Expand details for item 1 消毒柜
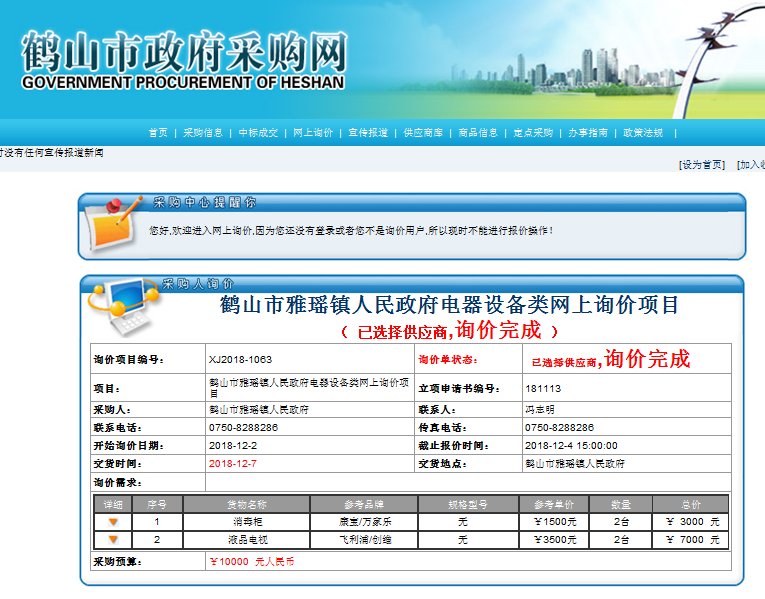The height and width of the screenshot is (599, 765). point(113,522)
